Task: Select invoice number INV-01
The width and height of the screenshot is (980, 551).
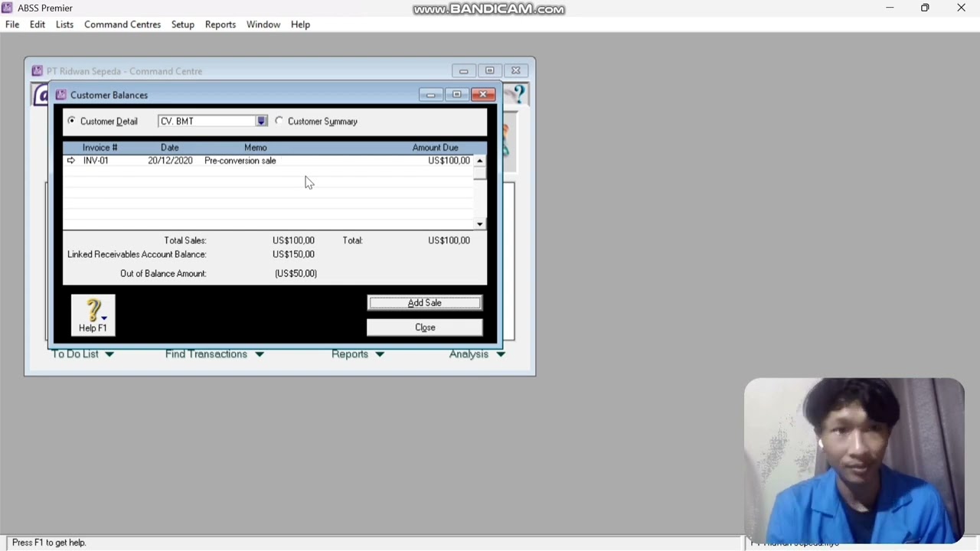Action: (x=96, y=161)
